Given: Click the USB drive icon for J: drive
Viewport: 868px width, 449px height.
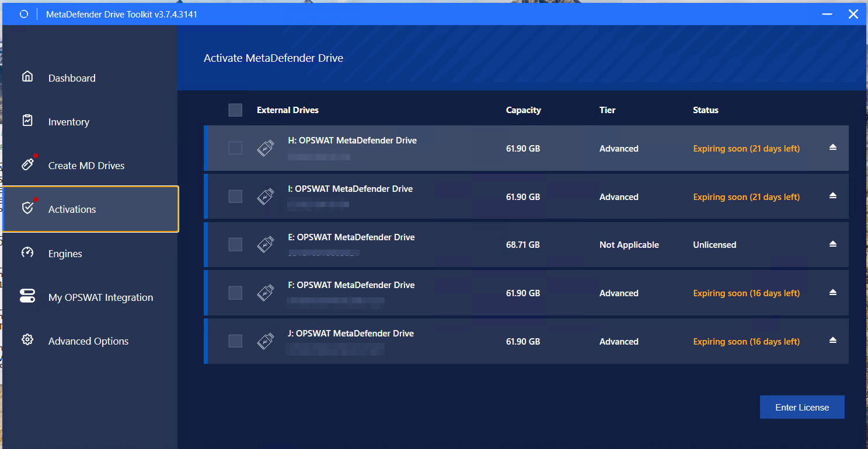Looking at the screenshot, I should [266, 342].
